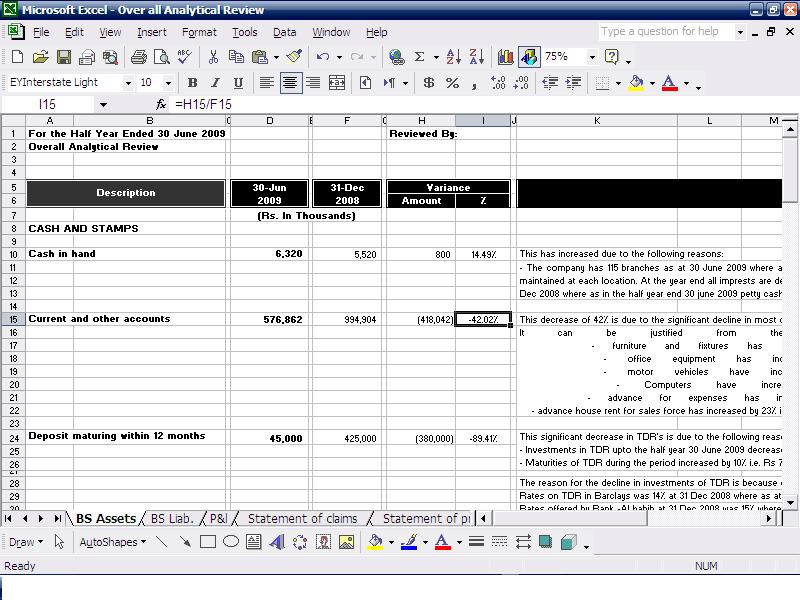Click the AutoSum icon

[420, 58]
